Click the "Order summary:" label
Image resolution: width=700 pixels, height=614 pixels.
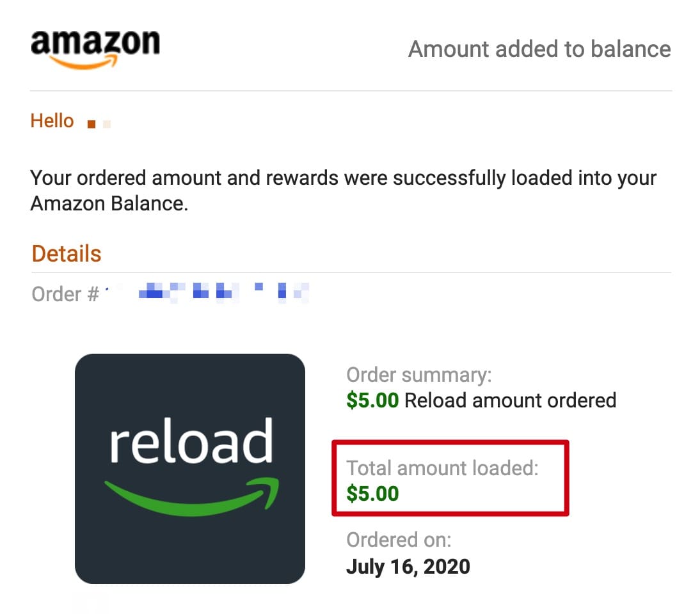418,375
